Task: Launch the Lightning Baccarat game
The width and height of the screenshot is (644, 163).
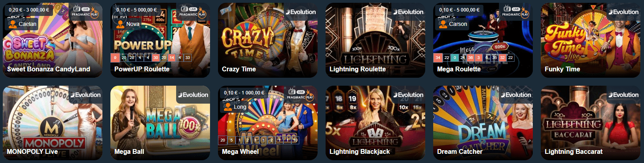Action: pyautogui.click(x=591, y=123)
